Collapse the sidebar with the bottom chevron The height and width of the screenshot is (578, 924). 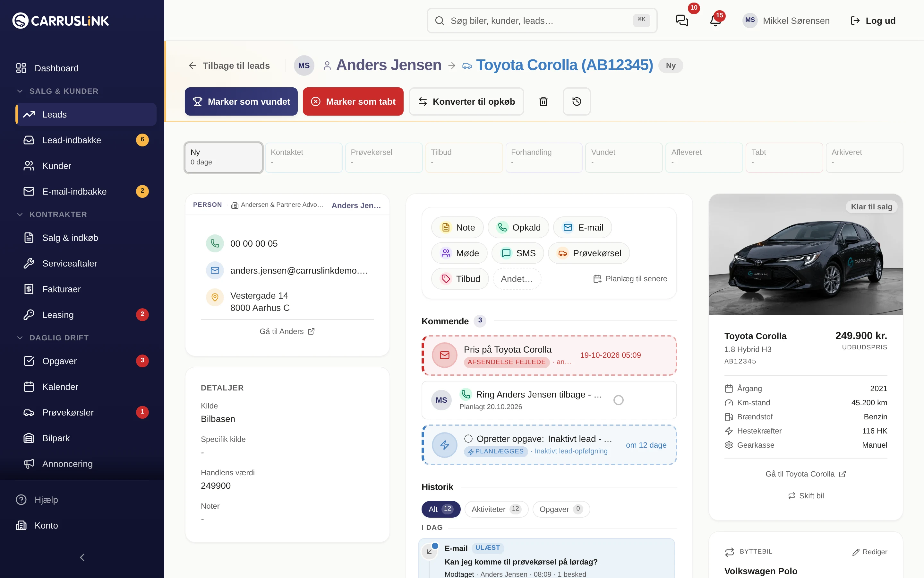click(x=82, y=557)
